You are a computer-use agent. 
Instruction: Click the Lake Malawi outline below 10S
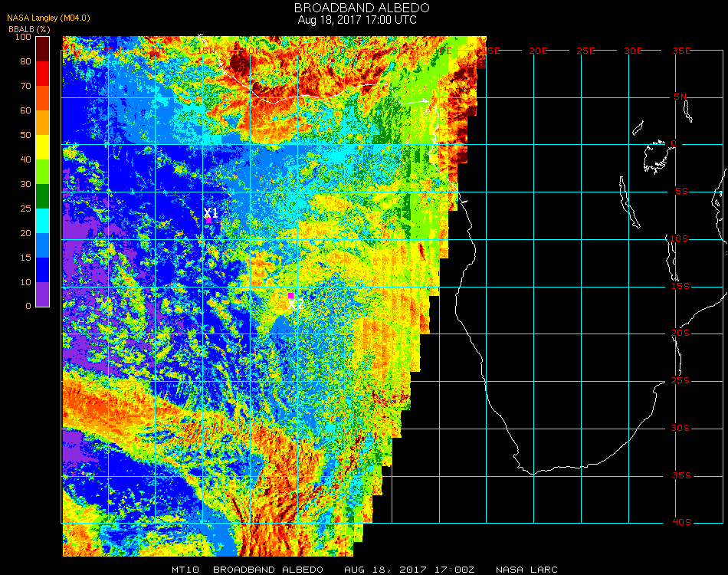(x=672, y=258)
